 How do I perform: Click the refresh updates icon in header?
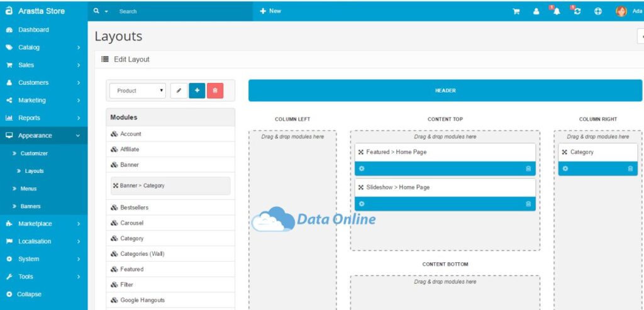click(577, 11)
